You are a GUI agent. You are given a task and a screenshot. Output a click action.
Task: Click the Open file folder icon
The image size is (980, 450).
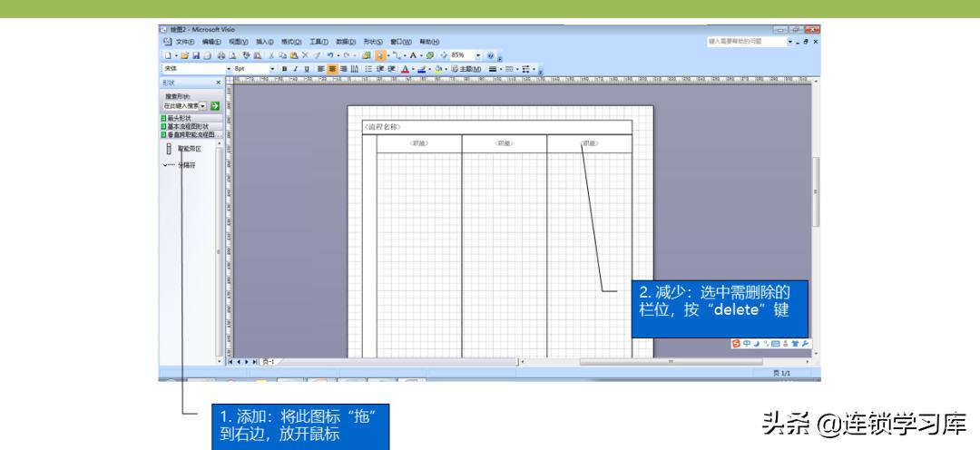pyautogui.click(x=185, y=55)
